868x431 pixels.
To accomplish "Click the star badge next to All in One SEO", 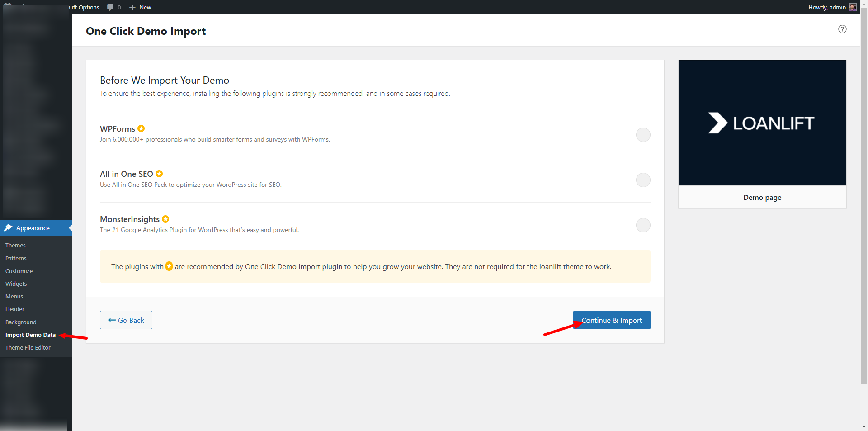I will [x=159, y=174].
